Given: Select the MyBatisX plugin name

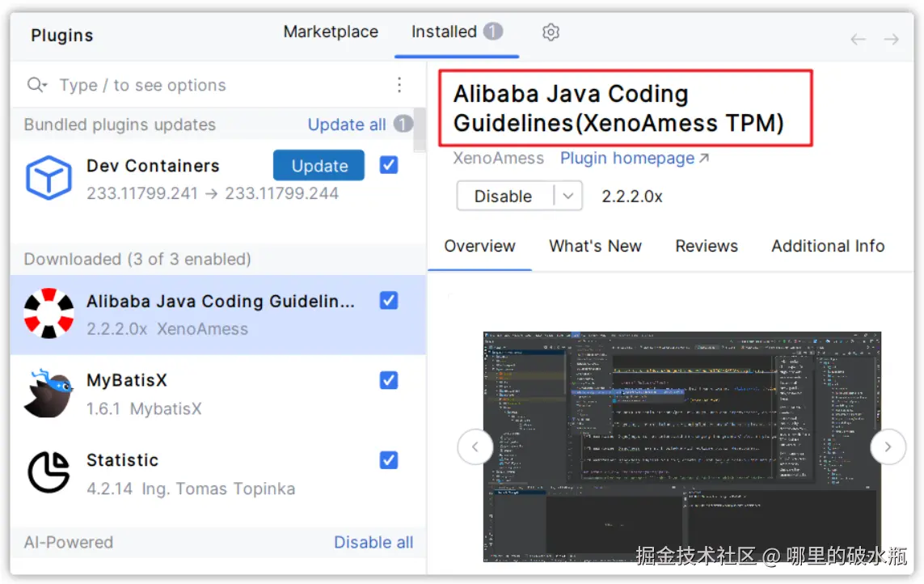Looking at the screenshot, I should [x=127, y=380].
